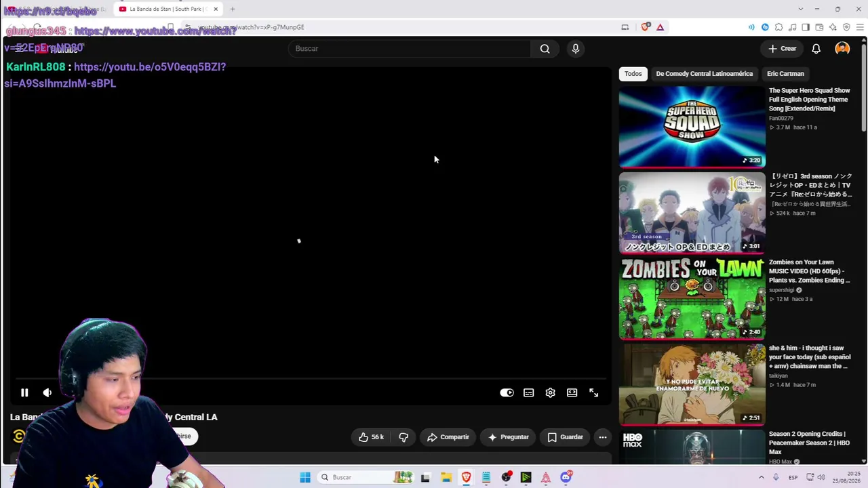This screenshot has height=488, width=868.
Task: Open the Shazam extension icon
Action: click(x=765, y=27)
